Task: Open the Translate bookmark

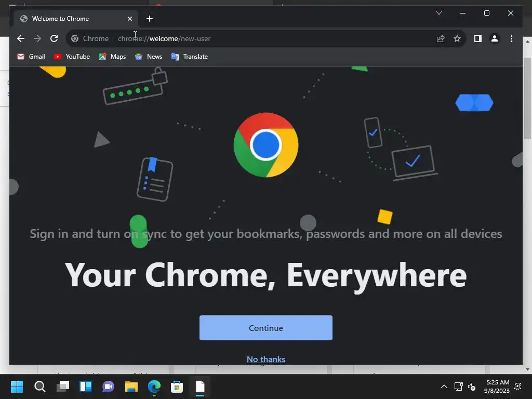Action: [x=189, y=57]
